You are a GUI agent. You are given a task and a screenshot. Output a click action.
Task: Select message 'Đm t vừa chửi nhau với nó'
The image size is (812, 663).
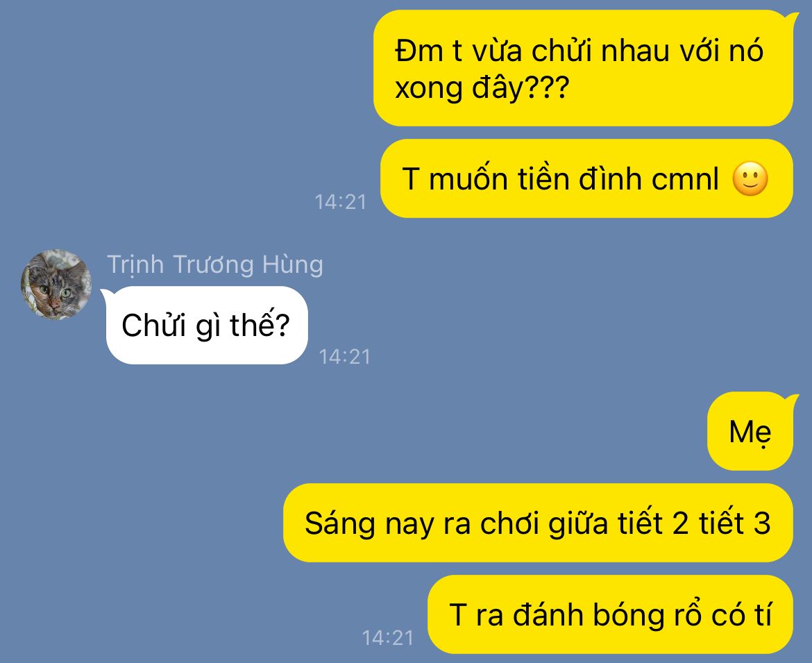(583, 68)
